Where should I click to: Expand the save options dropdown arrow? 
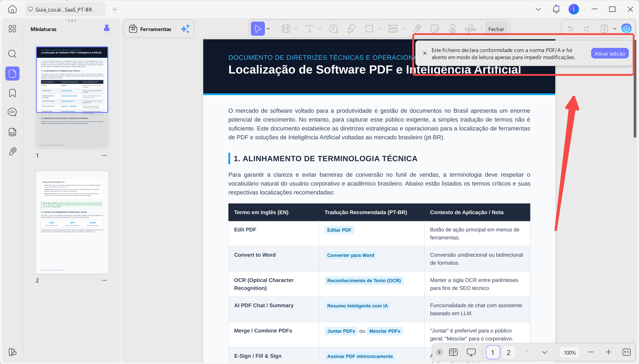(x=614, y=29)
